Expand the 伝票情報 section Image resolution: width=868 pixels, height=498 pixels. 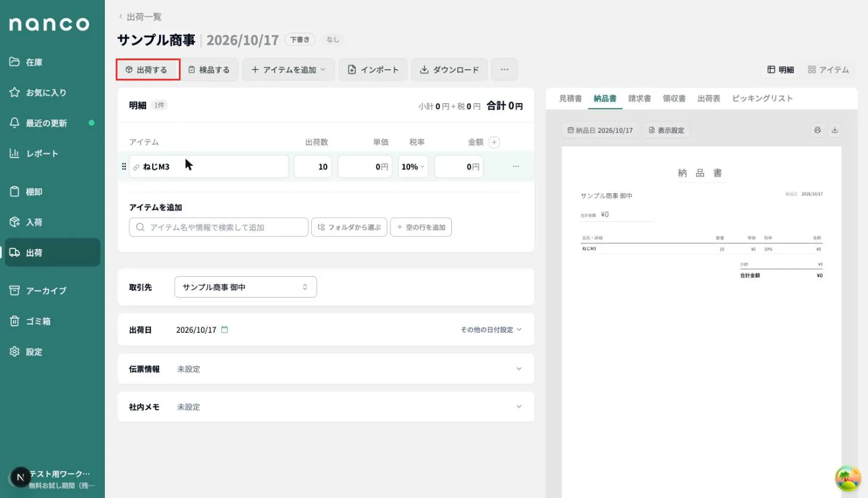click(326, 369)
